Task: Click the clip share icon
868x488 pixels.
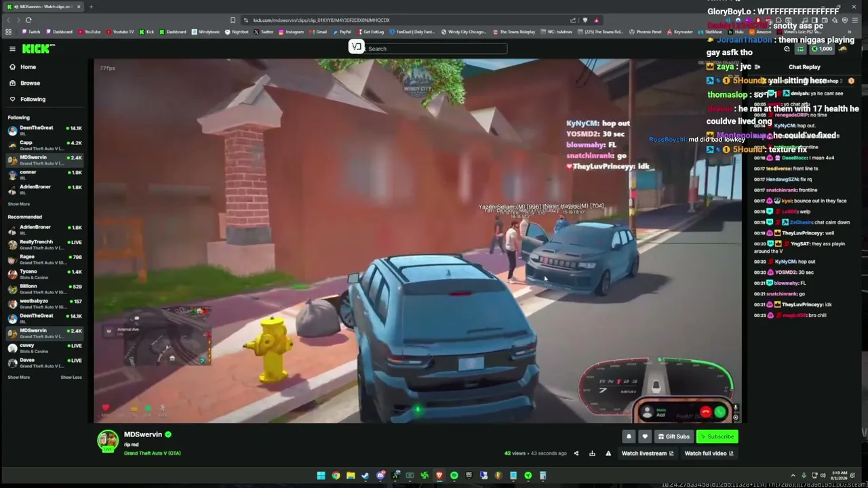Action: (576, 453)
